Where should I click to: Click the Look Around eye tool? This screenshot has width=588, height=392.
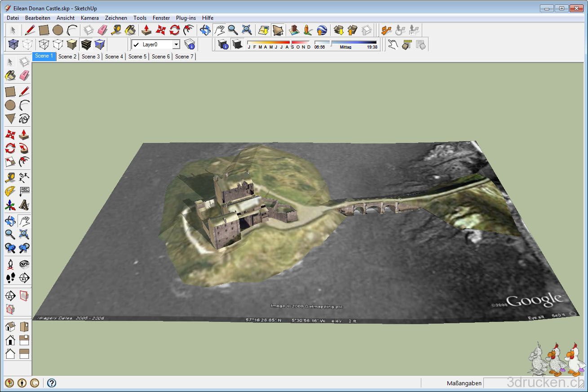point(24,264)
